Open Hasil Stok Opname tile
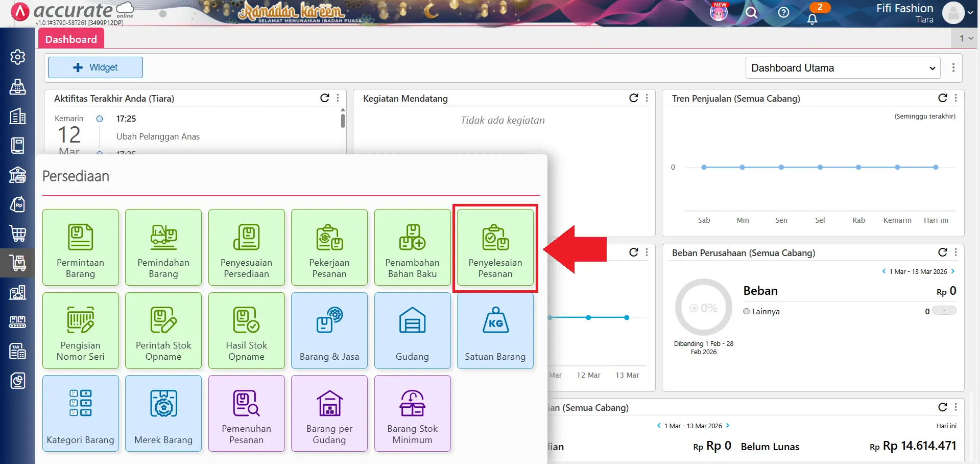The height and width of the screenshot is (464, 980). [x=247, y=331]
